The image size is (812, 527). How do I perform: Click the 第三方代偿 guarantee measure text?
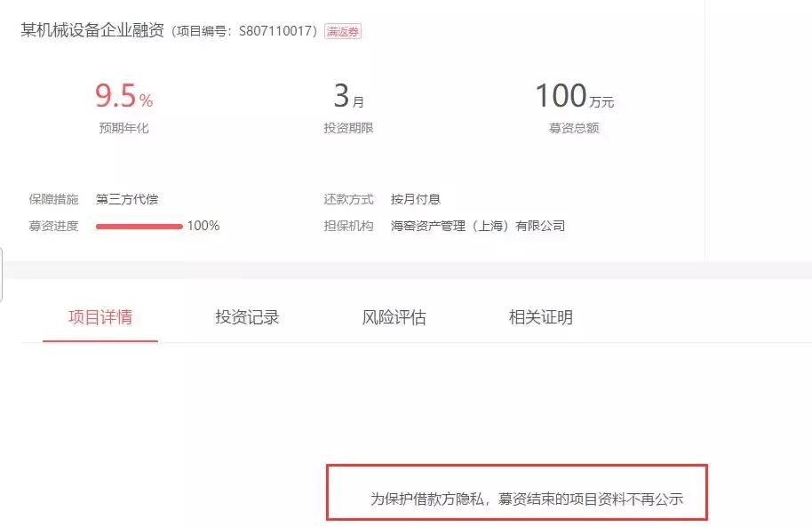click(x=127, y=199)
